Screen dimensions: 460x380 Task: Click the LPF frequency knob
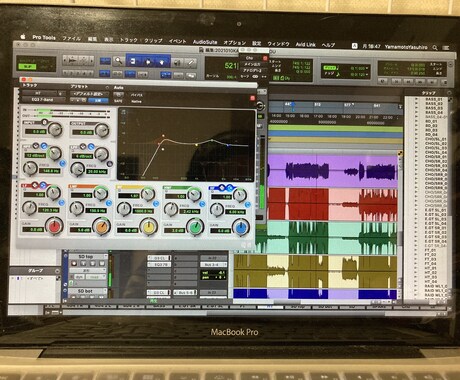click(77, 169)
